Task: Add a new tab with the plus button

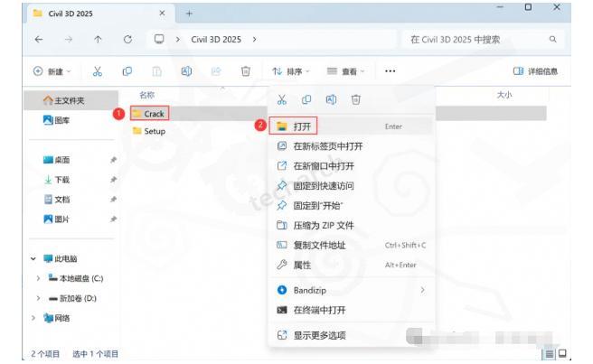Action: click(x=189, y=14)
